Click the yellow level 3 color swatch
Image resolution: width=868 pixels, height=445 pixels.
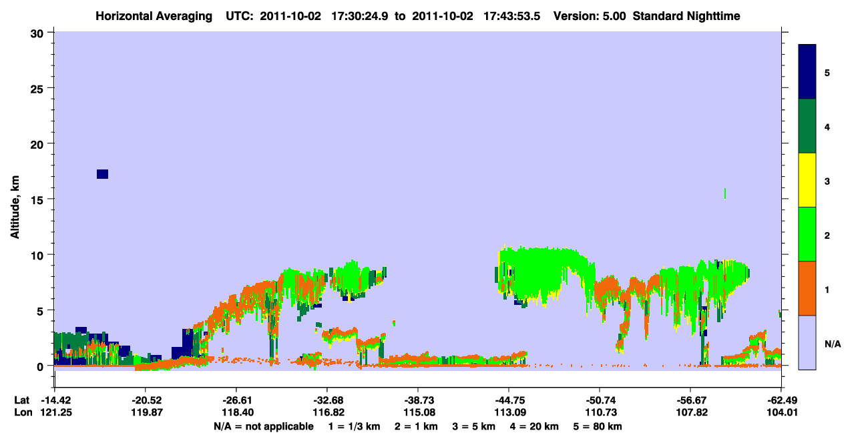tap(807, 180)
